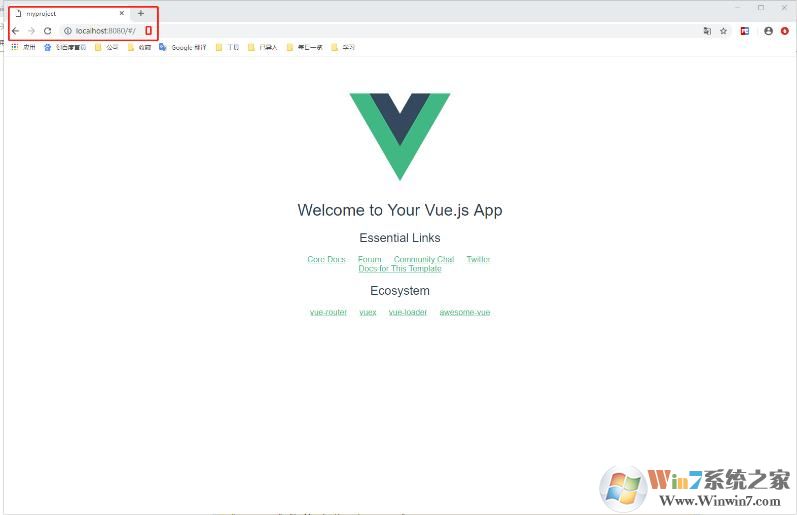This screenshot has width=797, height=515.
Task: Open the vuex ecosystem link
Action: point(367,312)
